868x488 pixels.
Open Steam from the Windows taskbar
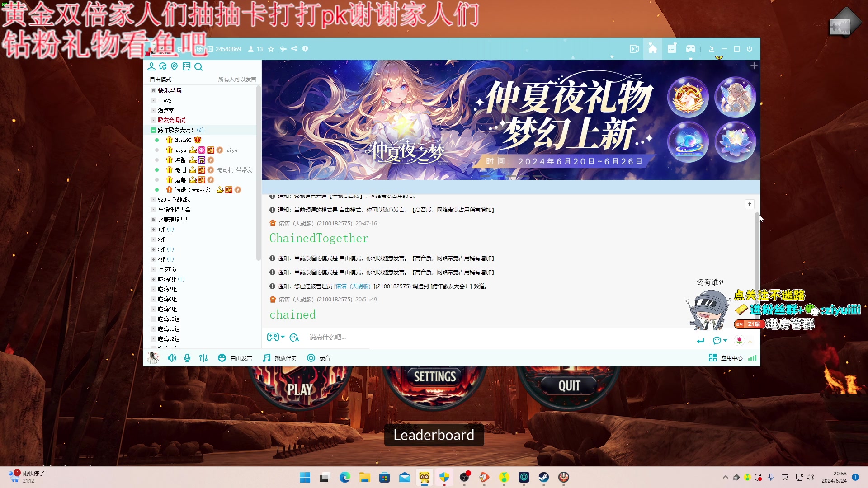point(544,477)
